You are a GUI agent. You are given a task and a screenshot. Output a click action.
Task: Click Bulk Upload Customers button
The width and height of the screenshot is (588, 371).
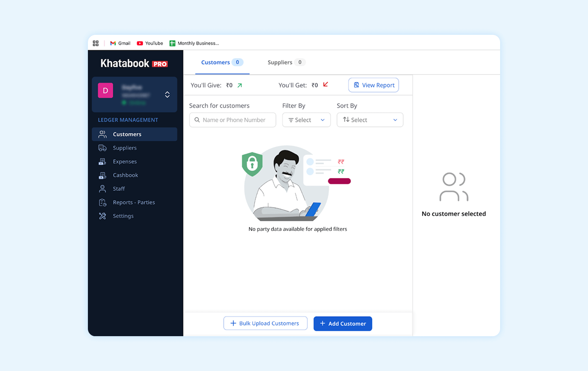pyautogui.click(x=265, y=323)
